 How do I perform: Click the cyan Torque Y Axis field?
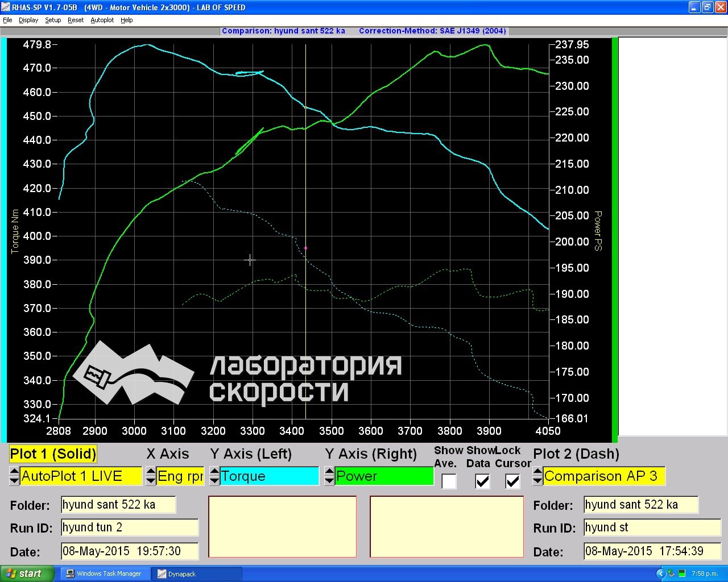(x=269, y=476)
